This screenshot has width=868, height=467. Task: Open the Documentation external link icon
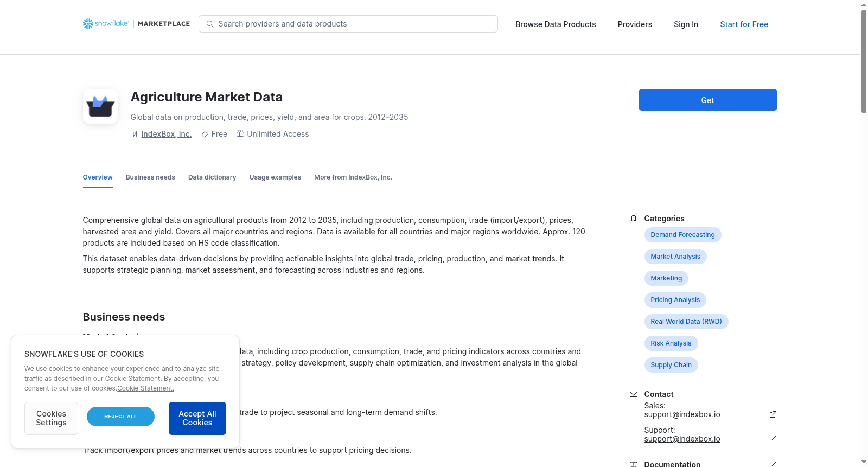773,464
